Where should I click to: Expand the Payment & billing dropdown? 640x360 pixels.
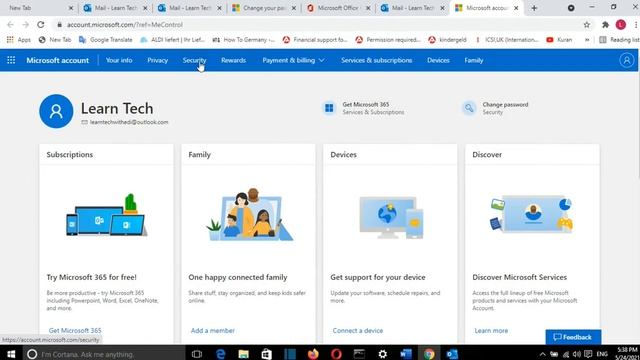click(293, 60)
